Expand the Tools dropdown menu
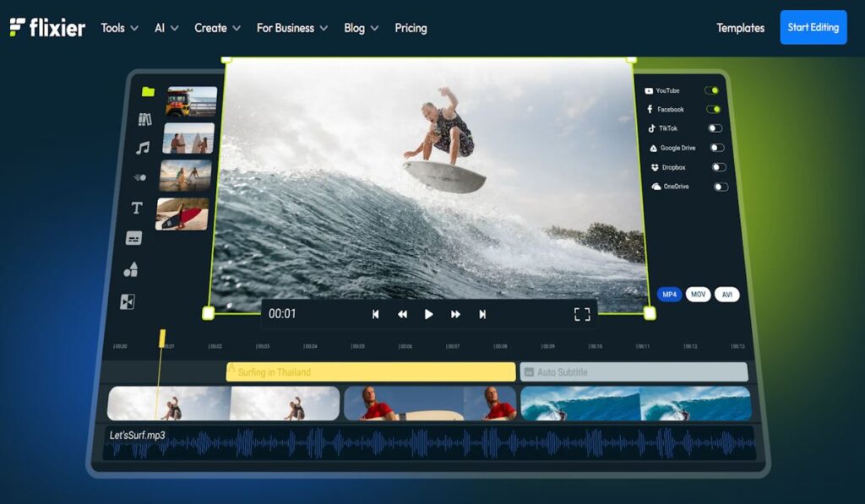Image resolution: width=865 pixels, height=504 pixels. click(x=118, y=28)
